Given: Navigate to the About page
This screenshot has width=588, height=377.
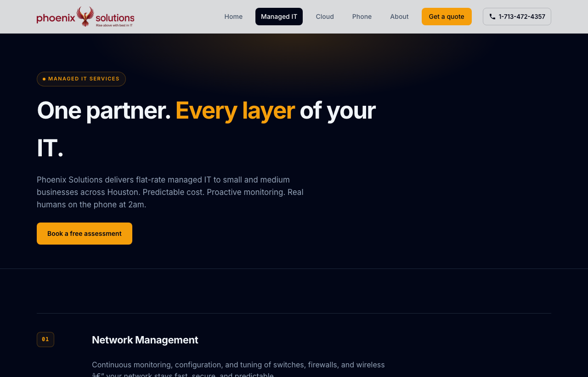Looking at the screenshot, I should point(399,17).
